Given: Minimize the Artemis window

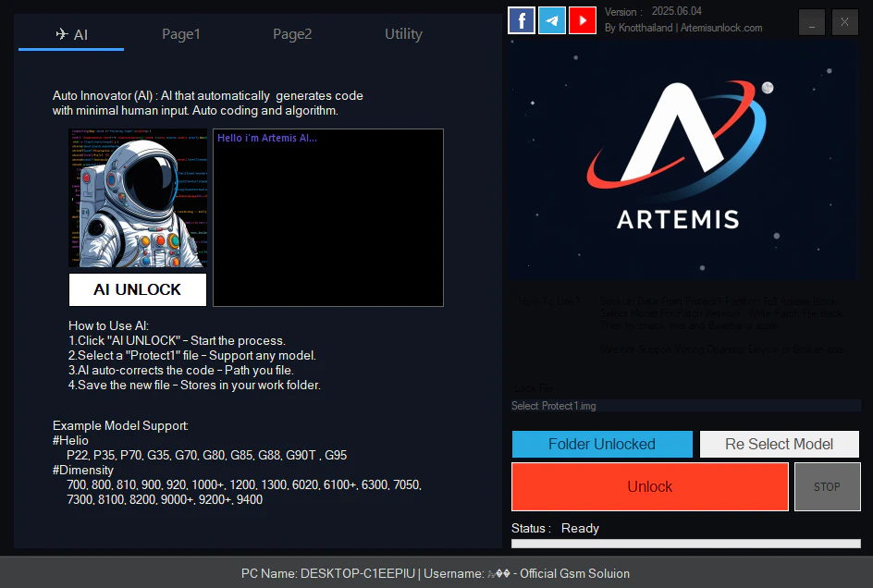Looking at the screenshot, I should point(812,22).
